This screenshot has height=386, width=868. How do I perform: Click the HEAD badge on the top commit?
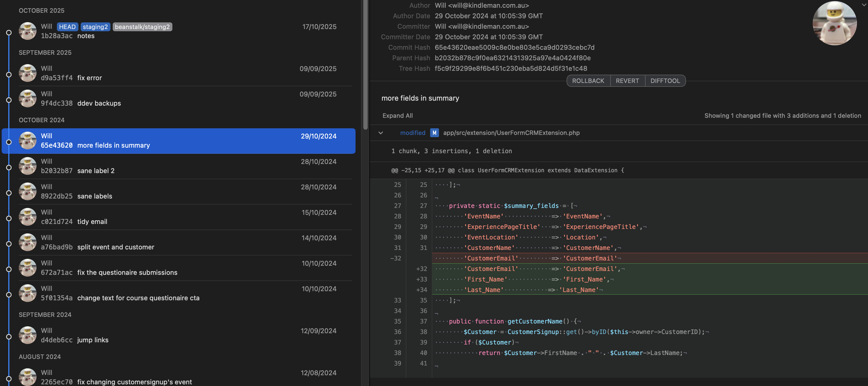coord(67,27)
